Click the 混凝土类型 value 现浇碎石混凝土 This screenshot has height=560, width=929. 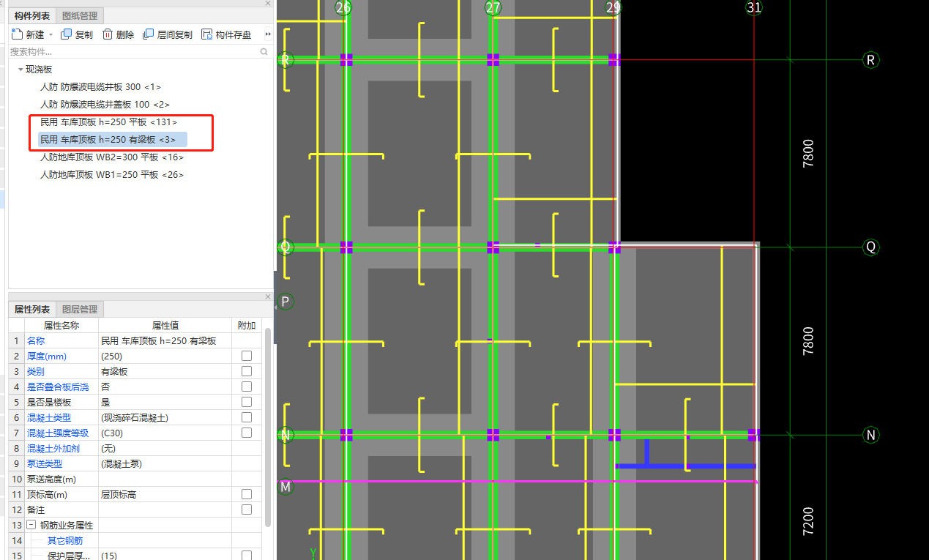coord(165,417)
